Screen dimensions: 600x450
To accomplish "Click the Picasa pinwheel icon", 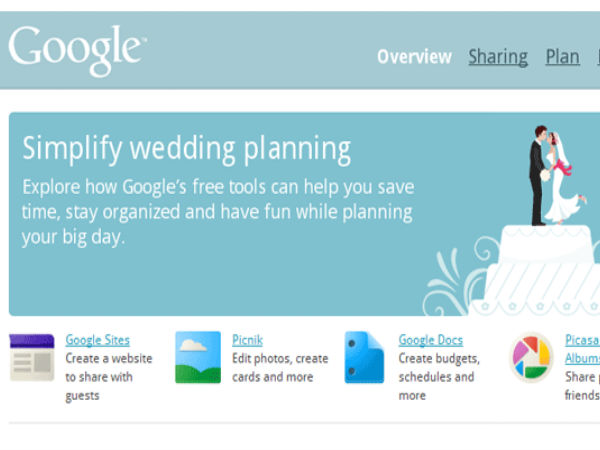I will pyautogui.click(x=531, y=358).
